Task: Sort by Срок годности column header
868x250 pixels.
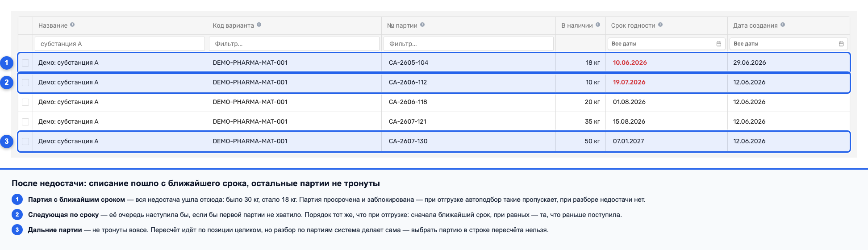Action: coord(633,25)
